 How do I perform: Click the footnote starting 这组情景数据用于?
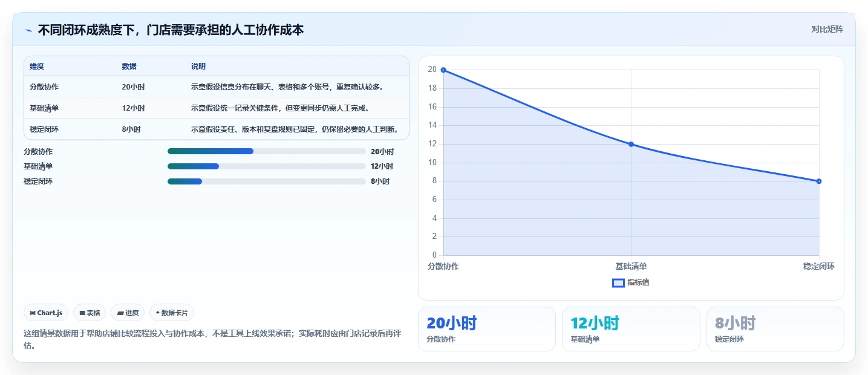(213, 339)
